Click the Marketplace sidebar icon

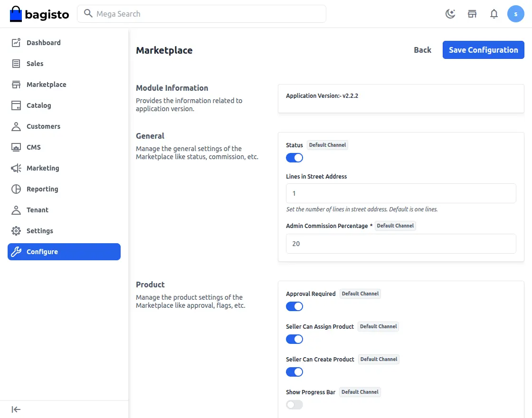click(x=16, y=84)
